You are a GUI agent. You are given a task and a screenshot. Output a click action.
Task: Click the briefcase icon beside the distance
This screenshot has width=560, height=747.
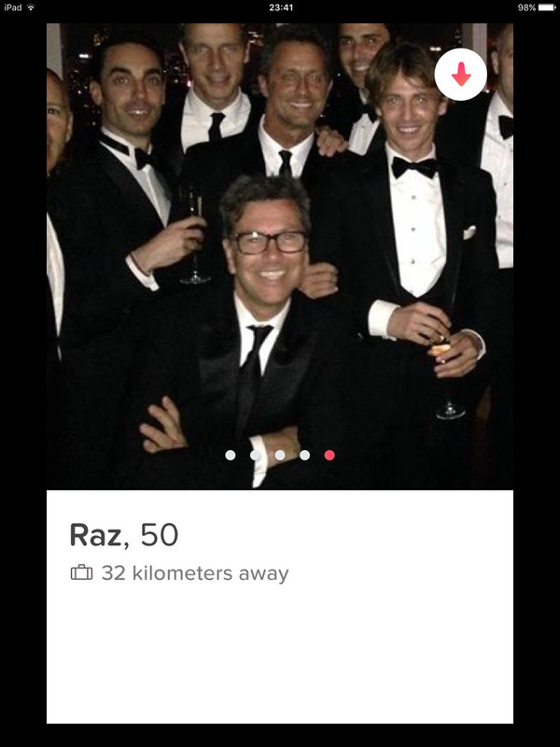click(81, 572)
